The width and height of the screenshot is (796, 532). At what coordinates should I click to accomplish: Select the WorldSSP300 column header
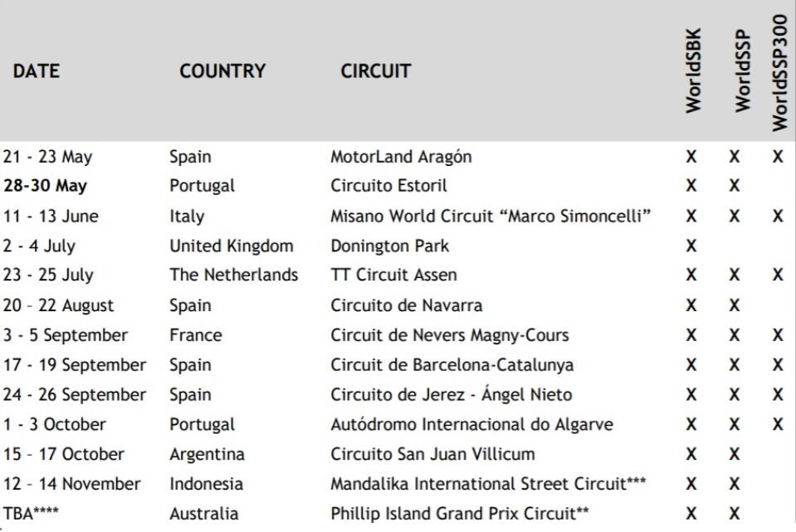coord(779,71)
